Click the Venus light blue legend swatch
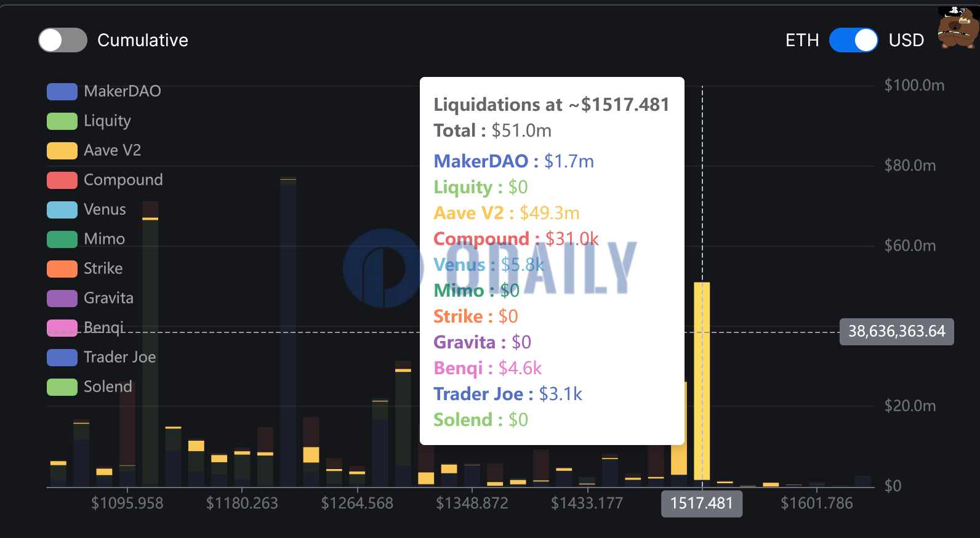Viewport: 980px width, 538px height. 62,209
